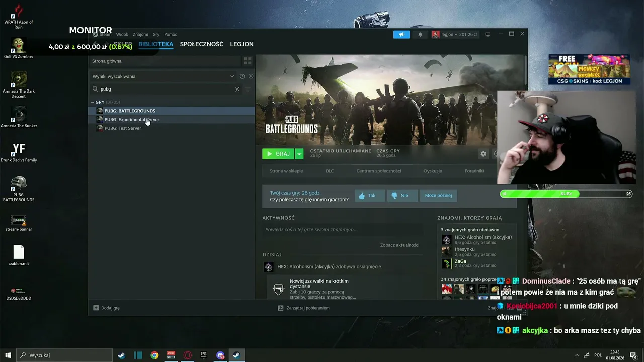644x362 pixels.
Task: Open the launch options arrow beside GRAJ
Action: pyautogui.click(x=299, y=154)
